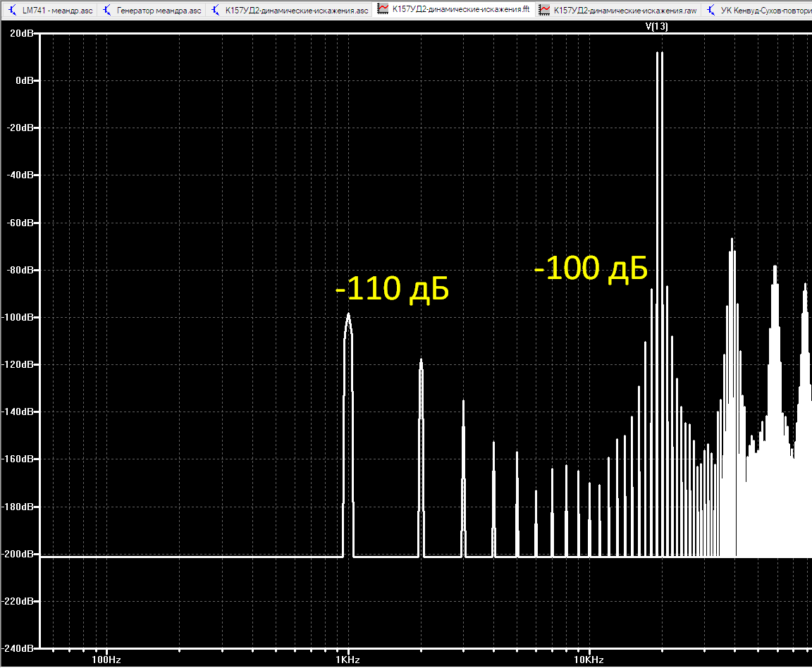Open the Генератор меандра.asc tab
This screenshot has width=812, height=668.
click(x=152, y=10)
